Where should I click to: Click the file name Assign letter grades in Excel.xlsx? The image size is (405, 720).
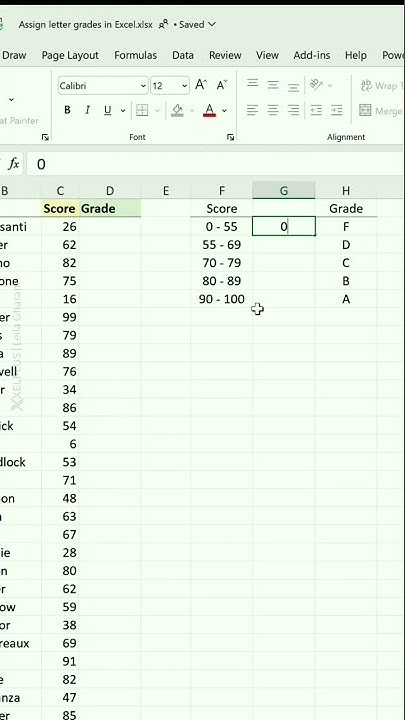(x=85, y=25)
